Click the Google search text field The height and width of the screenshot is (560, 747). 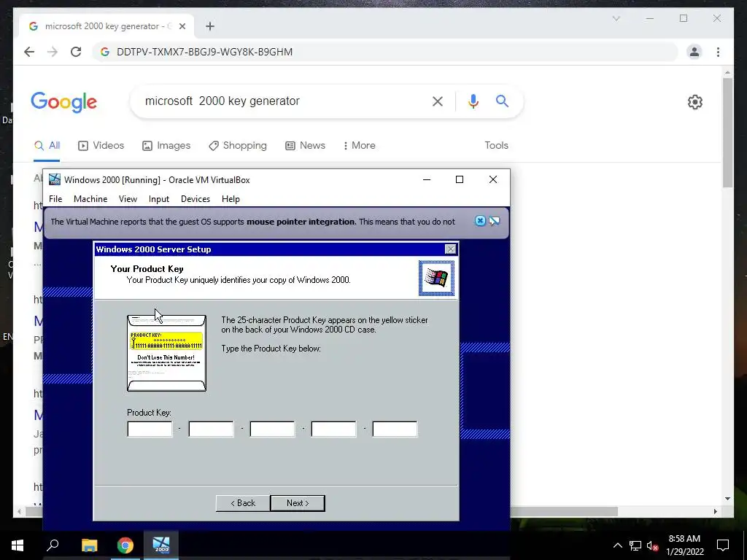coord(281,101)
